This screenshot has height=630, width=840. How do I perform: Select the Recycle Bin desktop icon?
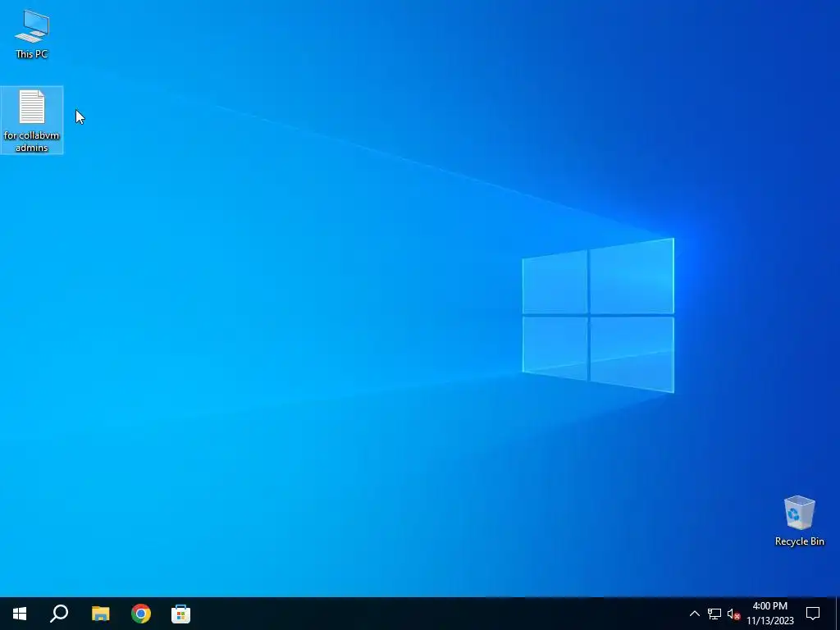(799, 521)
